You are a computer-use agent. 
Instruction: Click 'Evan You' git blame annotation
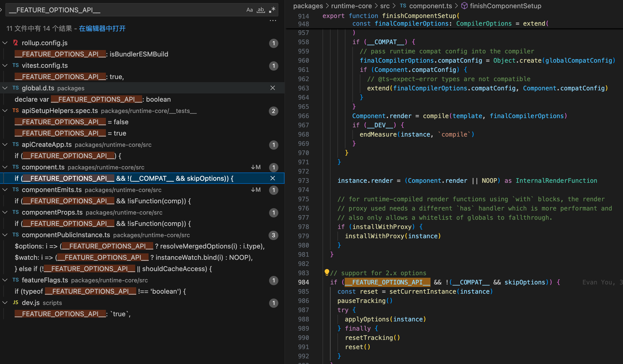click(602, 282)
